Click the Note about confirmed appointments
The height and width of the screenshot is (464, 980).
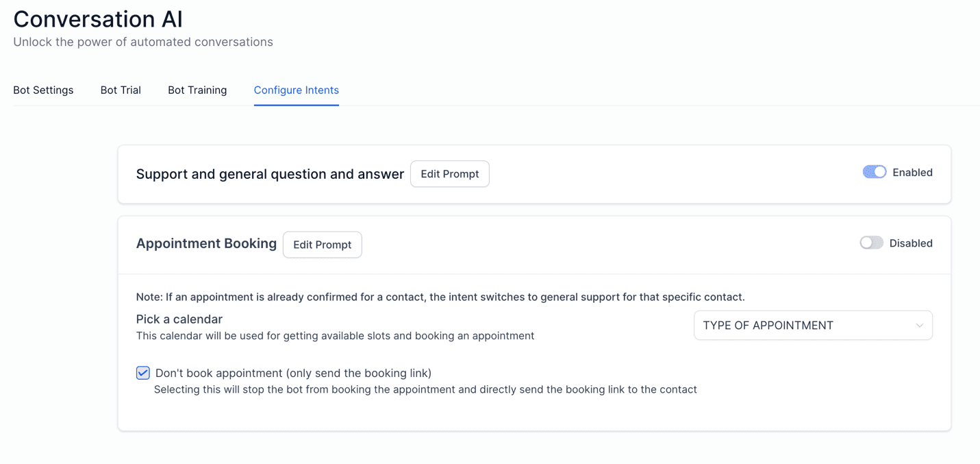point(440,297)
